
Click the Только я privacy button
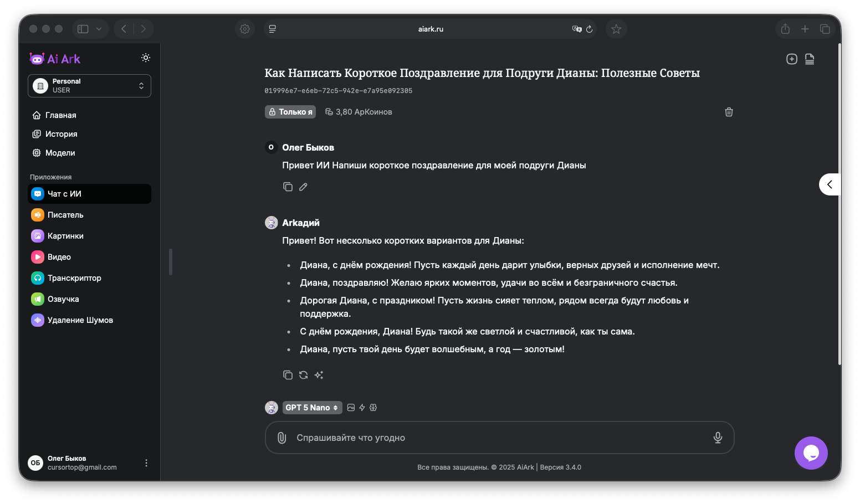[290, 112]
